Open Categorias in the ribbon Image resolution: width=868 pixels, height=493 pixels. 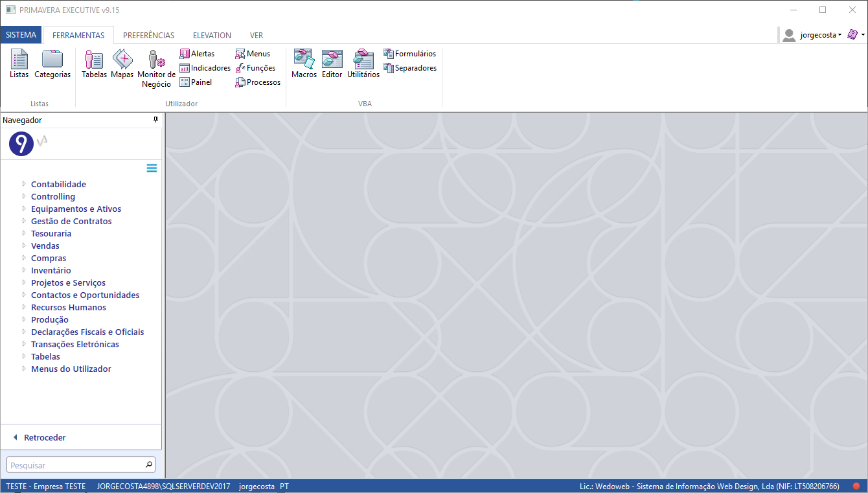pos(52,64)
